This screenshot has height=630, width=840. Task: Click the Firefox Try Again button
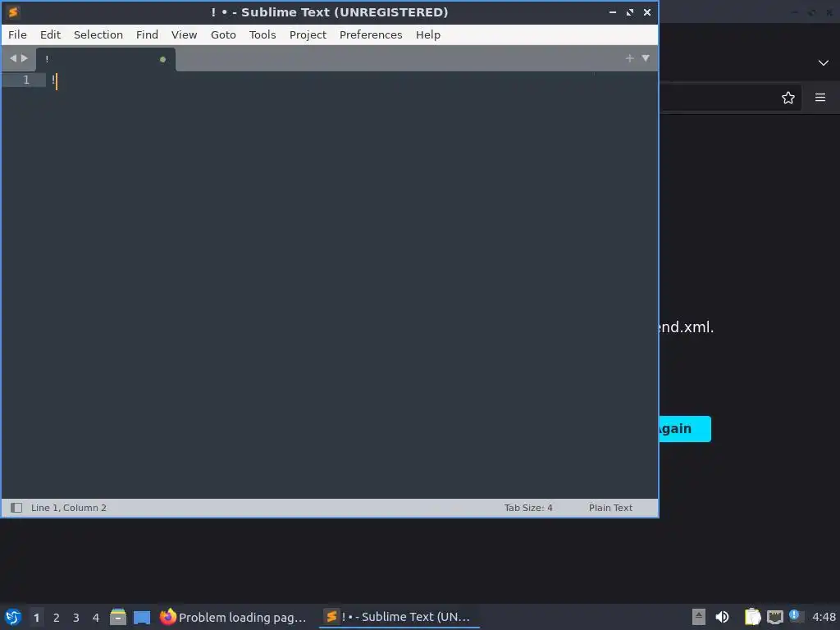click(685, 429)
